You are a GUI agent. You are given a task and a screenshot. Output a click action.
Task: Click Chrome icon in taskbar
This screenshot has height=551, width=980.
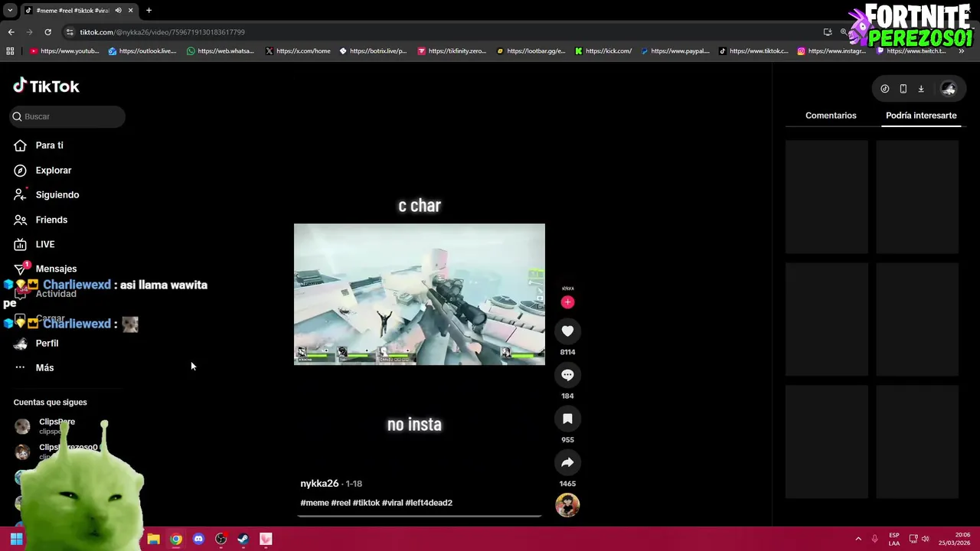click(x=176, y=539)
